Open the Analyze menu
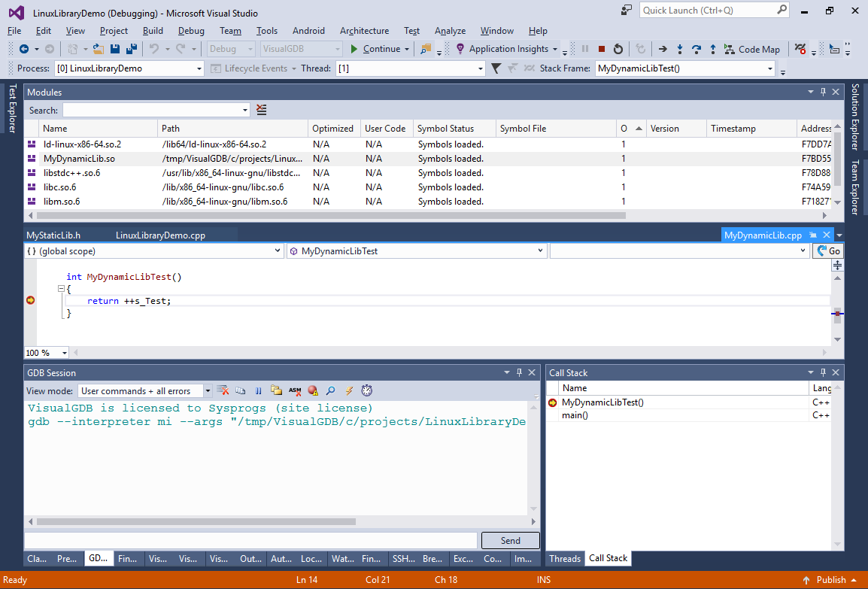Viewport: 868px width, 589px height. (x=450, y=31)
